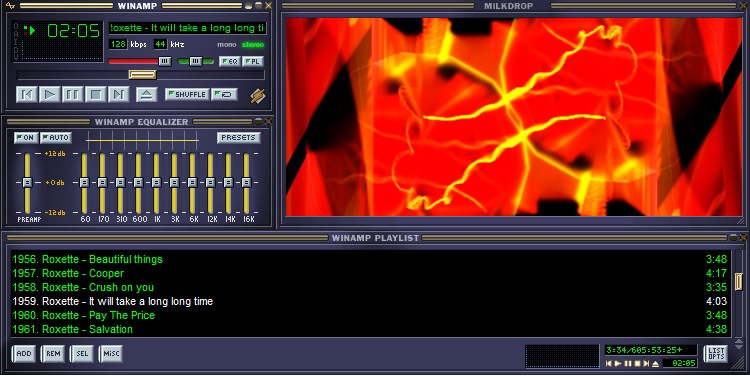750x376 pixels.
Task: Start playback with the large Play button
Action: click(50, 94)
